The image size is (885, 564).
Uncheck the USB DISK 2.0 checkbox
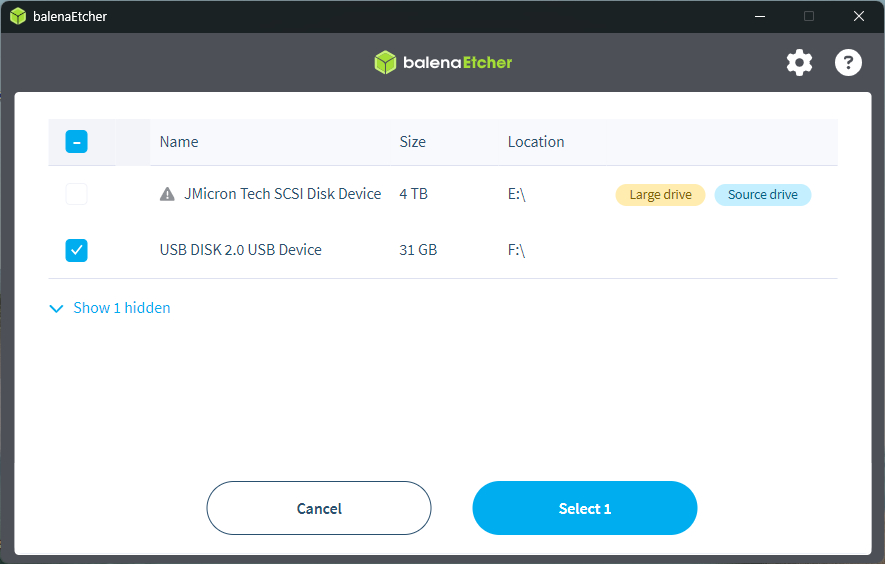click(x=77, y=250)
